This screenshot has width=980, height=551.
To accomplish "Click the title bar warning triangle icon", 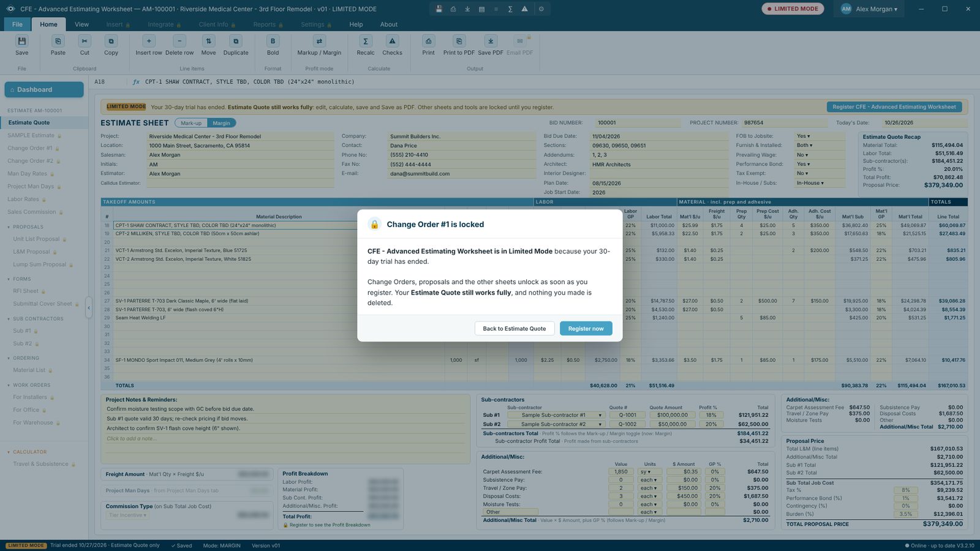I will coord(524,9).
